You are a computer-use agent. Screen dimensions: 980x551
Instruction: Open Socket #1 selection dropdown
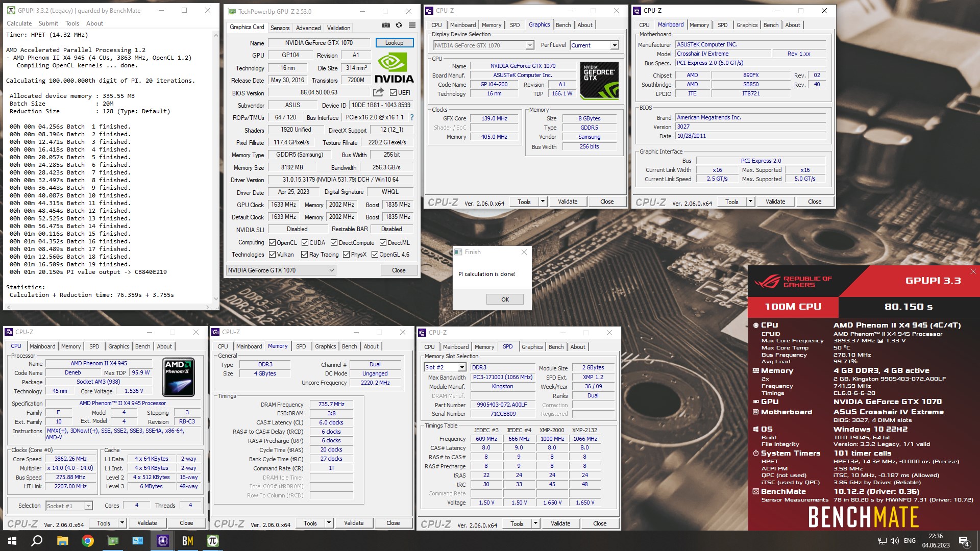point(69,506)
